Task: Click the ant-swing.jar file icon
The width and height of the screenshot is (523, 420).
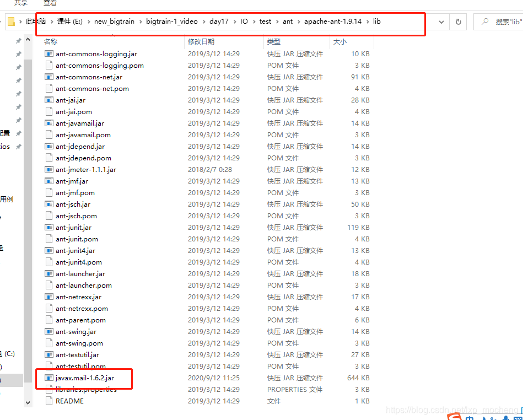Action: tap(49, 332)
